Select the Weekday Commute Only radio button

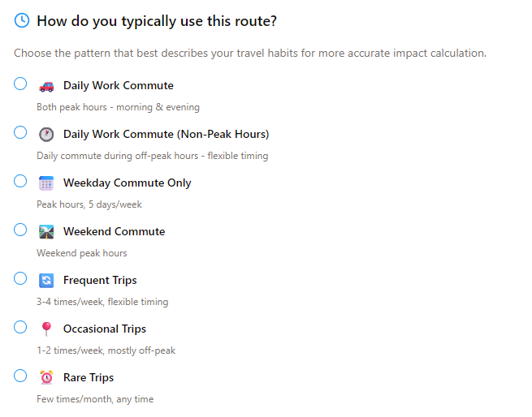tap(20, 181)
